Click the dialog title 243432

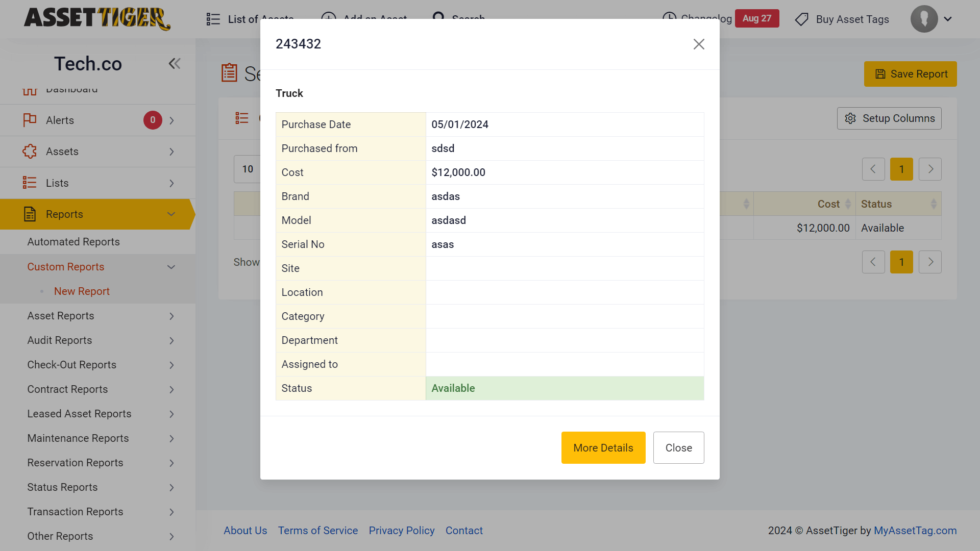(x=298, y=44)
